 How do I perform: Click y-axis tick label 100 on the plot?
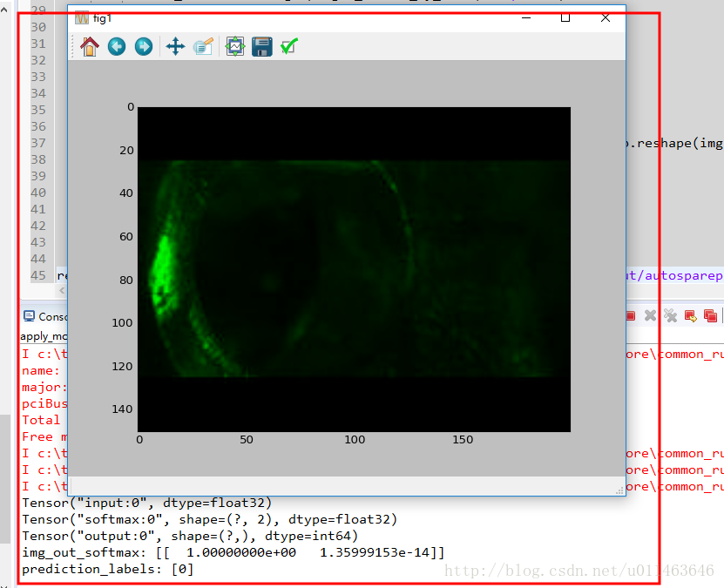coord(122,322)
